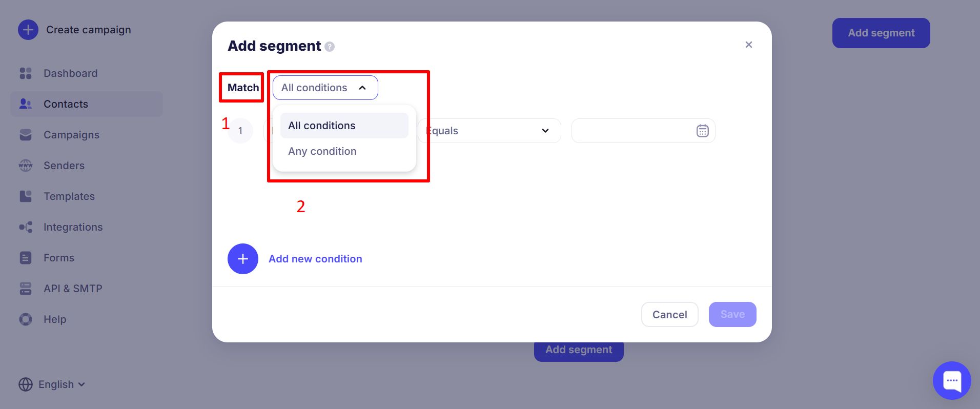Click the Campaigns envelope icon
This screenshot has height=409, width=980.
click(26, 135)
